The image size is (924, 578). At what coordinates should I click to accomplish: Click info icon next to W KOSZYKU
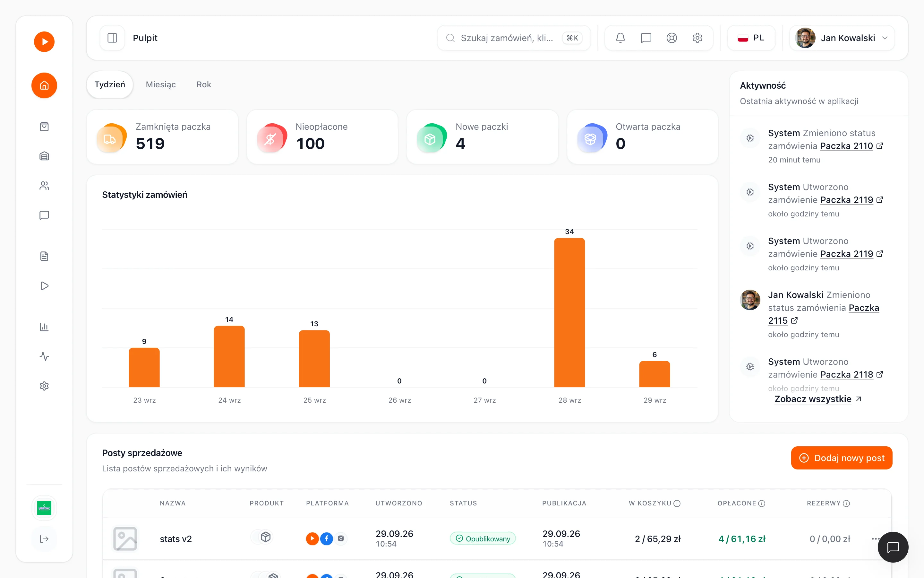tap(677, 504)
